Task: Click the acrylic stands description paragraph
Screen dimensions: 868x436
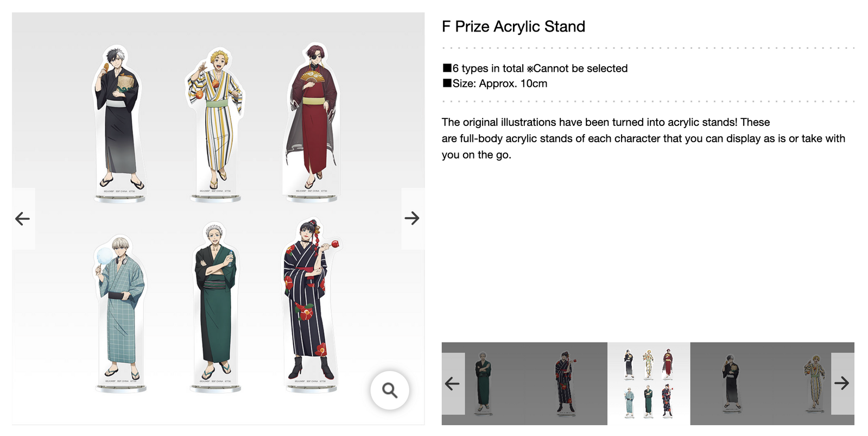Action: coord(643,138)
